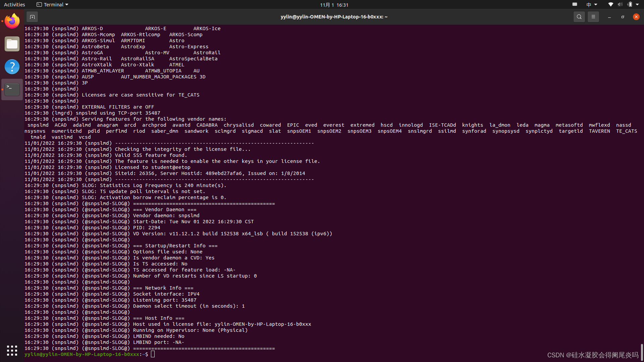
Task: Click 'Licensed to student@eetop' line
Action: click(107, 167)
